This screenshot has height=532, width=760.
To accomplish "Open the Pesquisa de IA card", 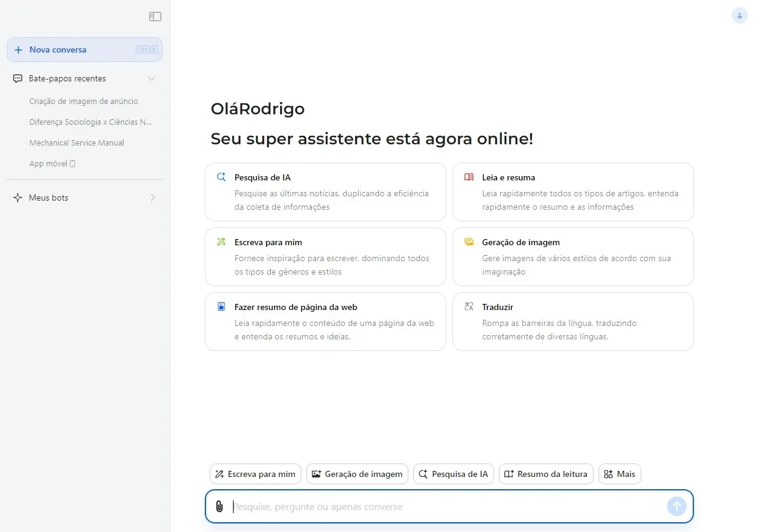I will tap(325, 192).
